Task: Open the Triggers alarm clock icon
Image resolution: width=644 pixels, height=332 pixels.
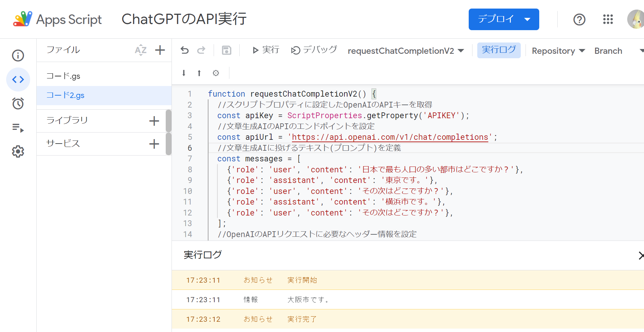Action: 18,103
